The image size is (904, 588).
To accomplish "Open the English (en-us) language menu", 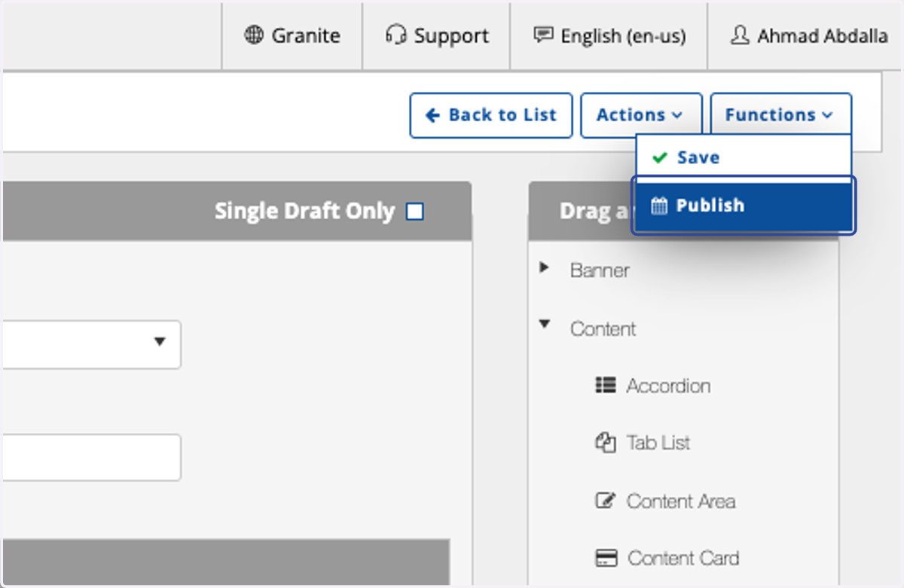I will [x=609, y=35].
